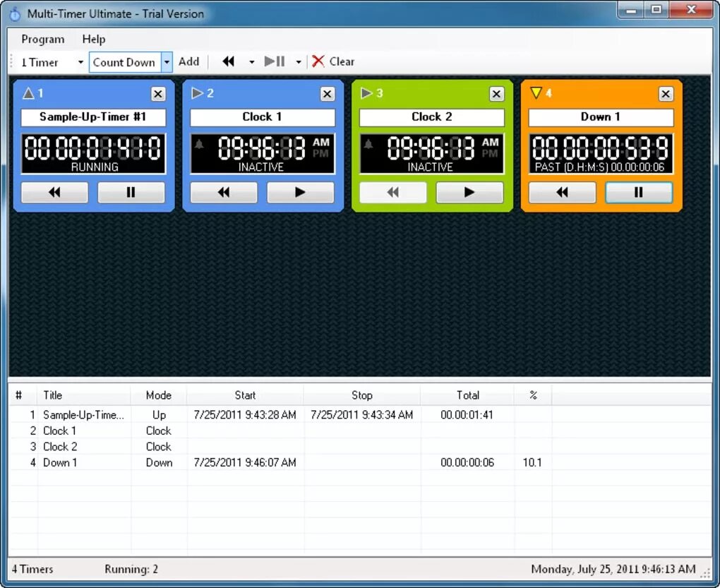Image resolution: width=720 pixels, height=588 pixels.
Task: Edit the Down 1 title field
Action: click(601, 117)
